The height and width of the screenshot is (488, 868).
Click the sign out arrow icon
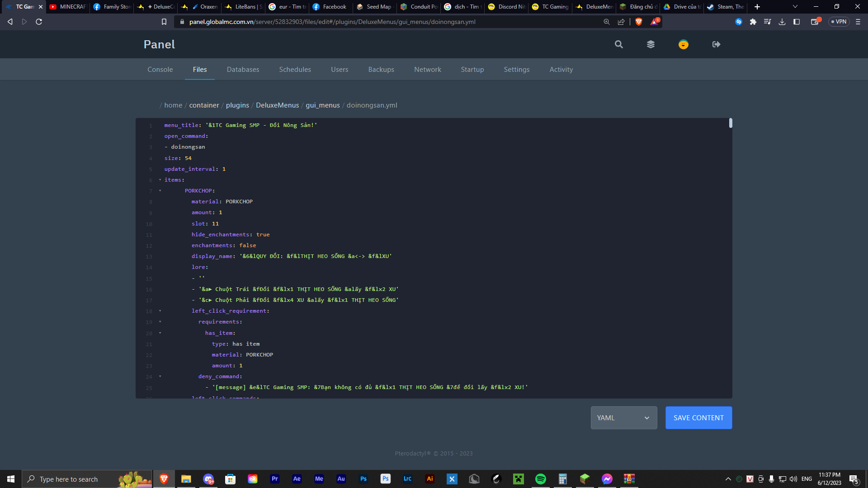pyautogui.click(x=716, y=44)
